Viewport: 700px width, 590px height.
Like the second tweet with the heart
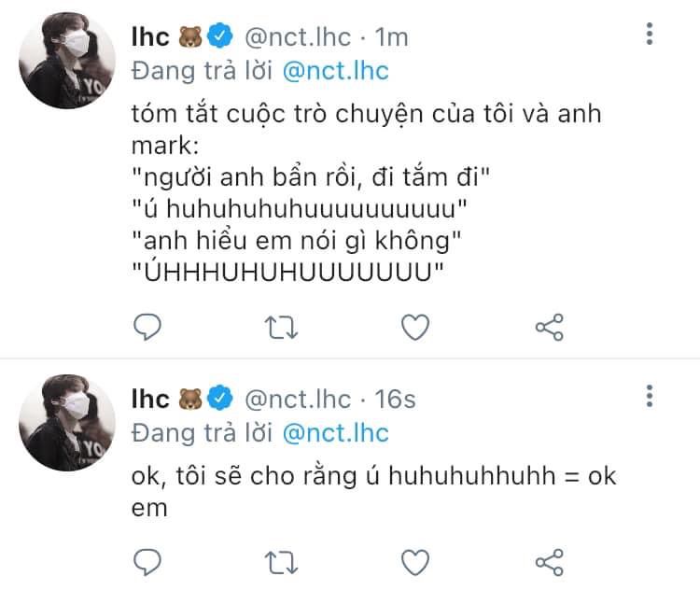[415, 561]
